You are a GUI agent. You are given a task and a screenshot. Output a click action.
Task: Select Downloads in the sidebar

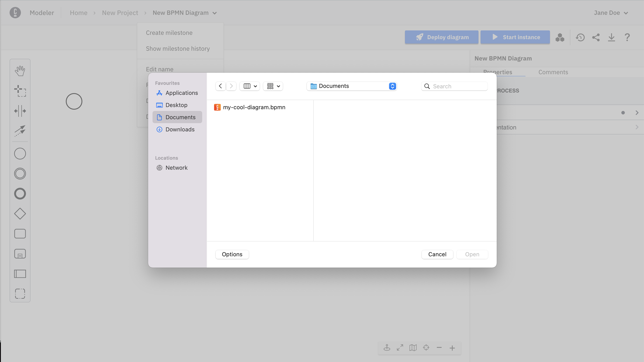pyautogui.click(x=180, y=129)
